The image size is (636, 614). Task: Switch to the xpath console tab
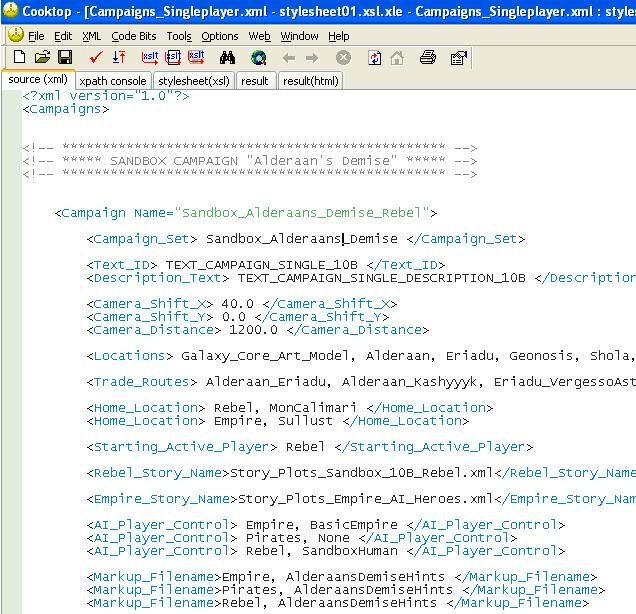click(113, 81)
